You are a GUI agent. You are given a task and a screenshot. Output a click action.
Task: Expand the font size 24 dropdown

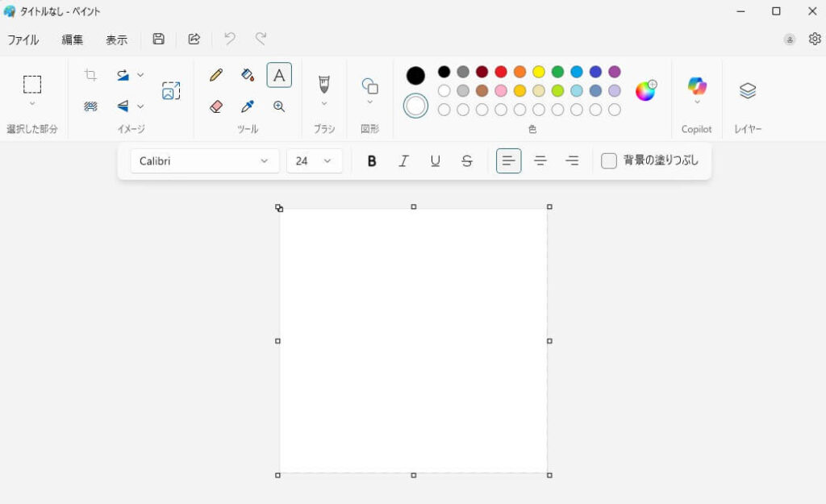coord(327,161)
